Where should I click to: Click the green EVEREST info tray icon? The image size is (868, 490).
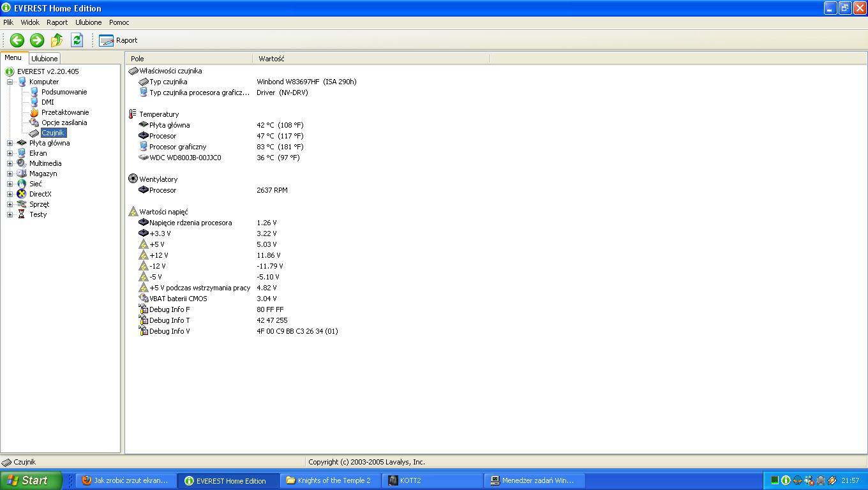coord(786,480)
